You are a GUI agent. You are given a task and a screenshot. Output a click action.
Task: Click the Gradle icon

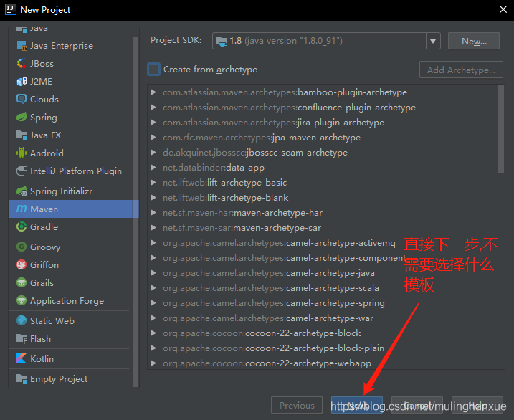tap(22, 226)
